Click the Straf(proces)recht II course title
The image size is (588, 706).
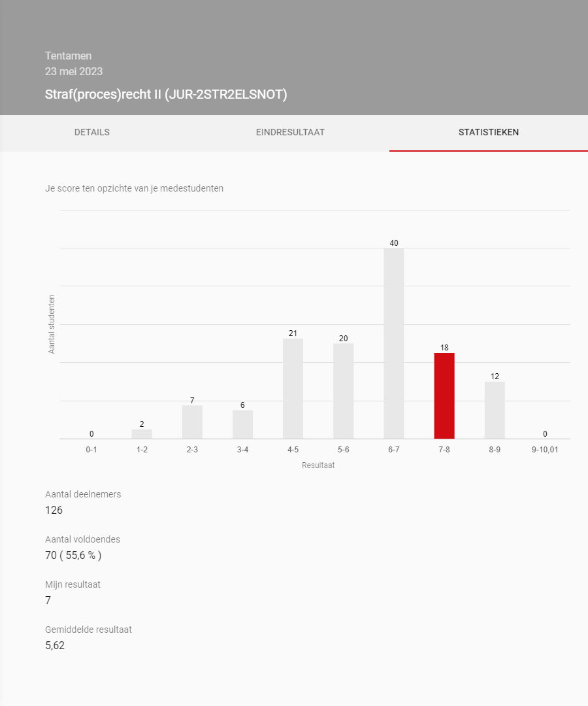point(166,95)
